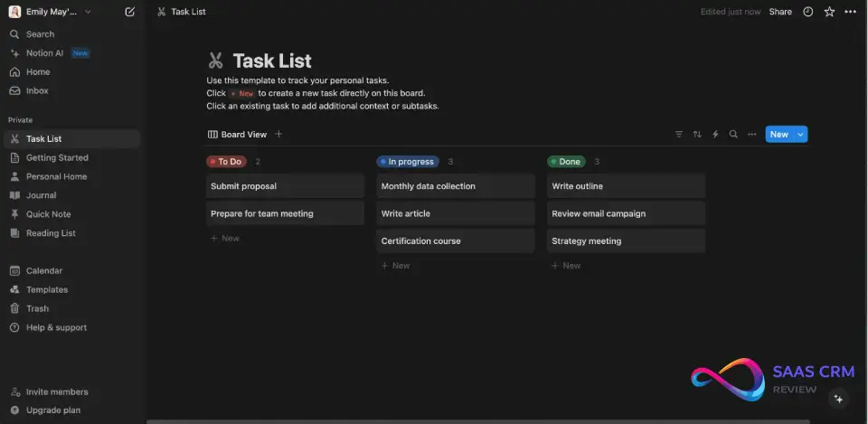Click the red To Do status label
The image size is (868, 424).
226,162
